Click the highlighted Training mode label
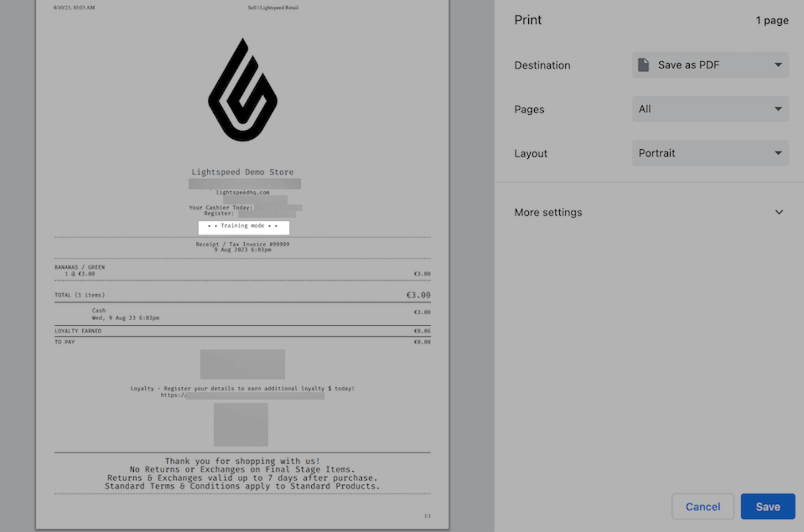This screenshot has width=804, height=532. pyautogui.click(x=243, y=226)
